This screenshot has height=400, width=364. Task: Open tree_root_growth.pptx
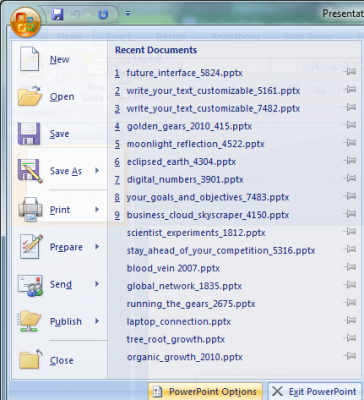(176, 339)
